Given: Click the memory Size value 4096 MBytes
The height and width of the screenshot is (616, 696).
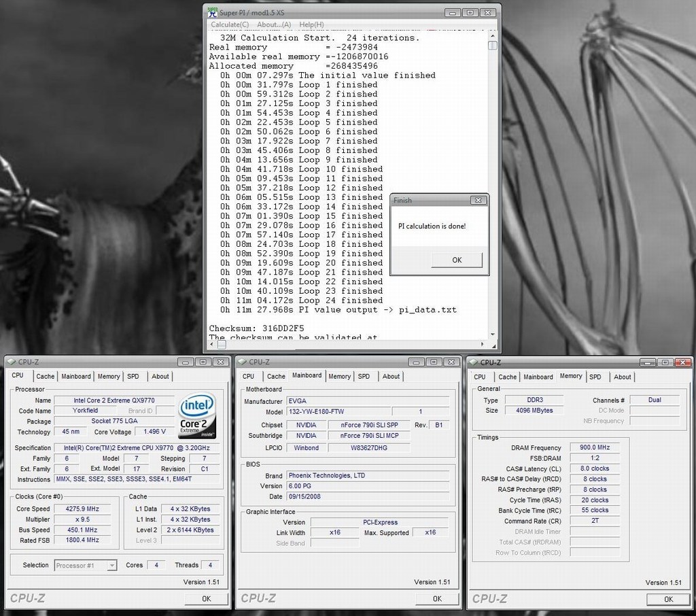Looking at the screenshot, I should coord(534,411).
